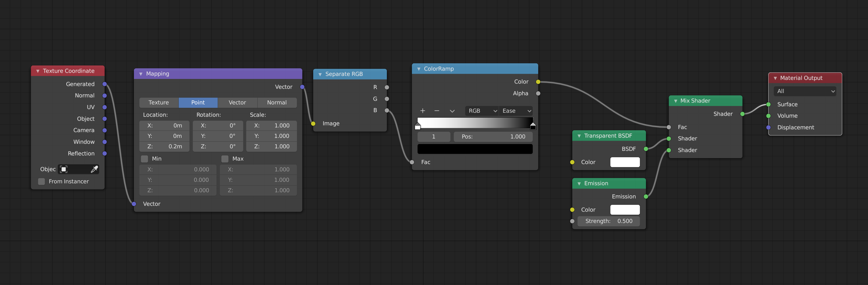Select the Vector mapping type button
Image resolution: width=868 pixels, height=285 pixels.
(237, 103)
